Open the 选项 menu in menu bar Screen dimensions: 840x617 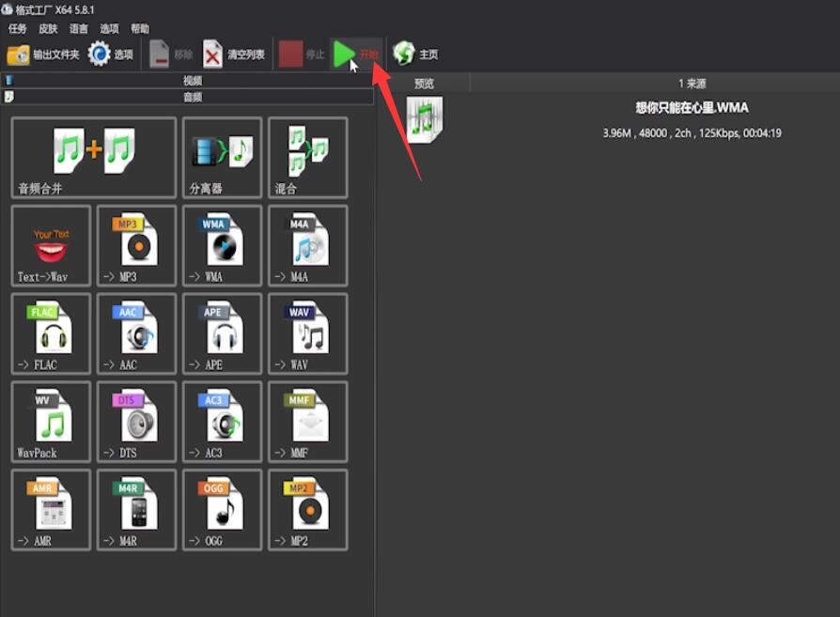coord(109,29)
